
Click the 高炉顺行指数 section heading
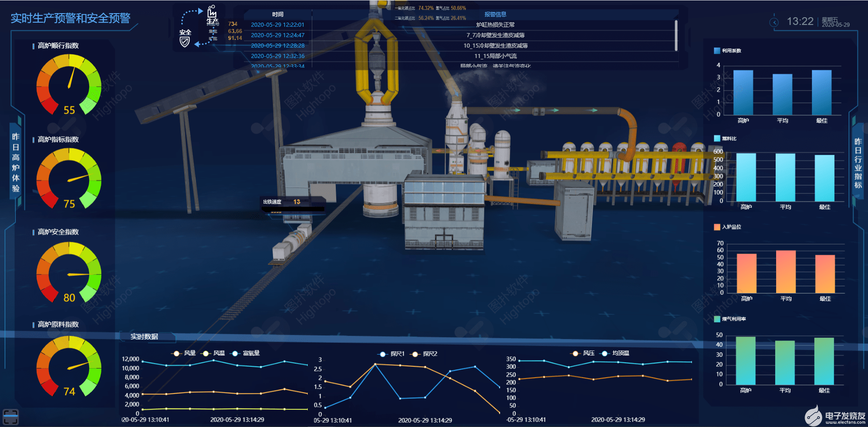[58, 46]
